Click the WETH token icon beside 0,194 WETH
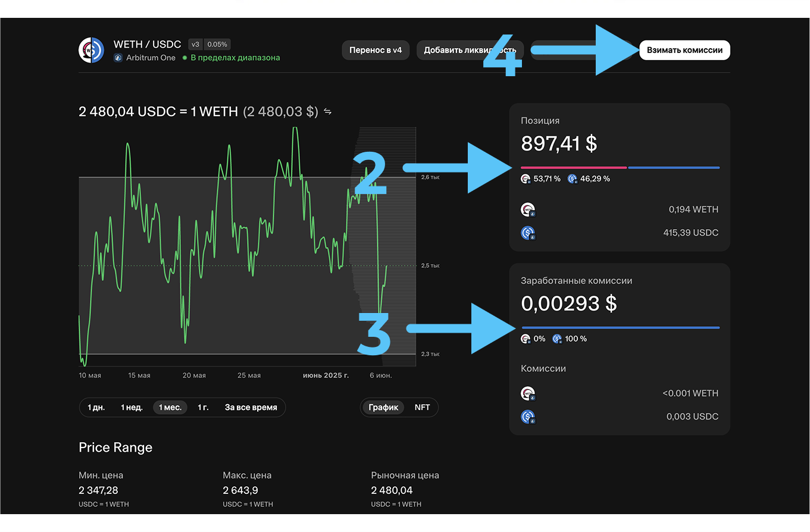The height and width of the screenshot is (532, 810). coord(527,210)
